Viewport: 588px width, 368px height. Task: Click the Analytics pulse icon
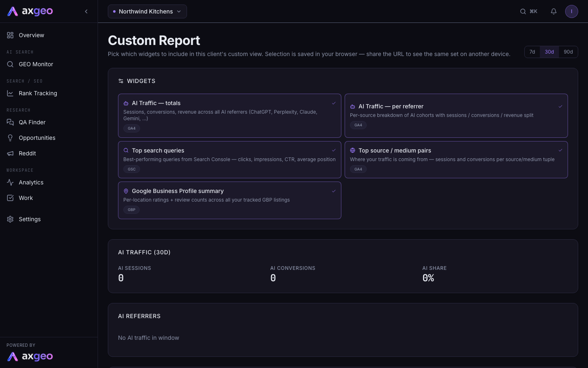pos(10,182)
